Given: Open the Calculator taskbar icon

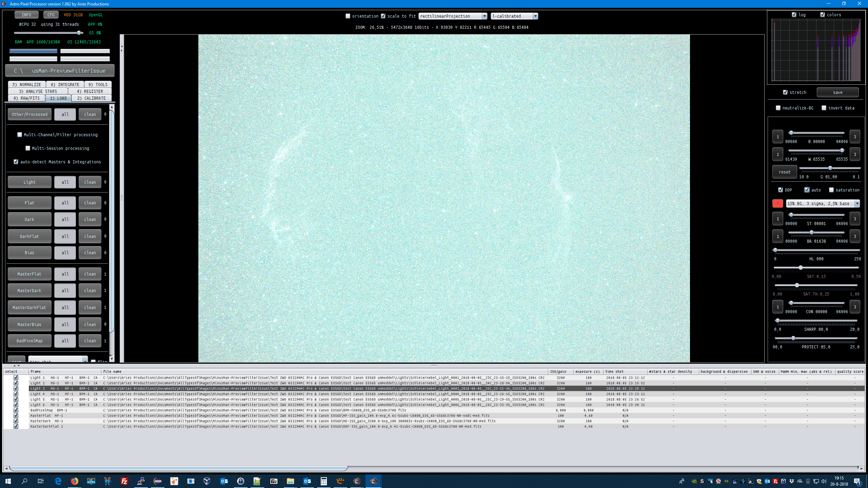Looking at the screenshot, I should (x=323, y=481).
